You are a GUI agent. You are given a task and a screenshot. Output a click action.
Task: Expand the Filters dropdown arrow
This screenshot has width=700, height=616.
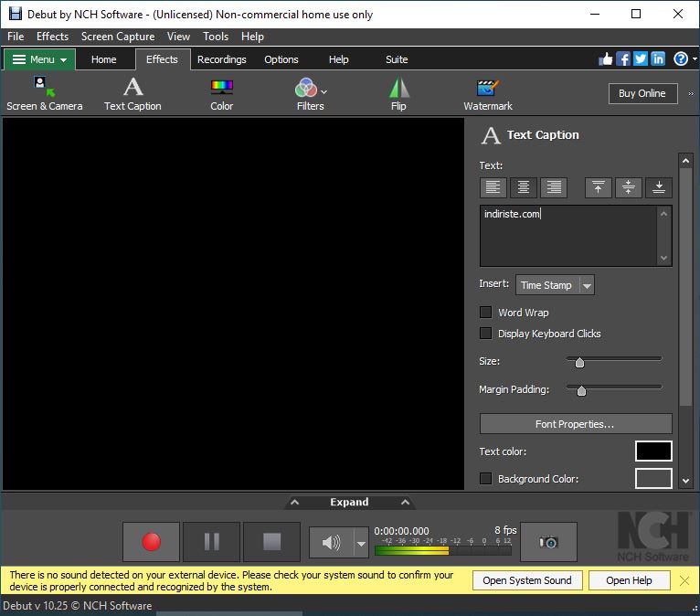[x=324, y=92]
